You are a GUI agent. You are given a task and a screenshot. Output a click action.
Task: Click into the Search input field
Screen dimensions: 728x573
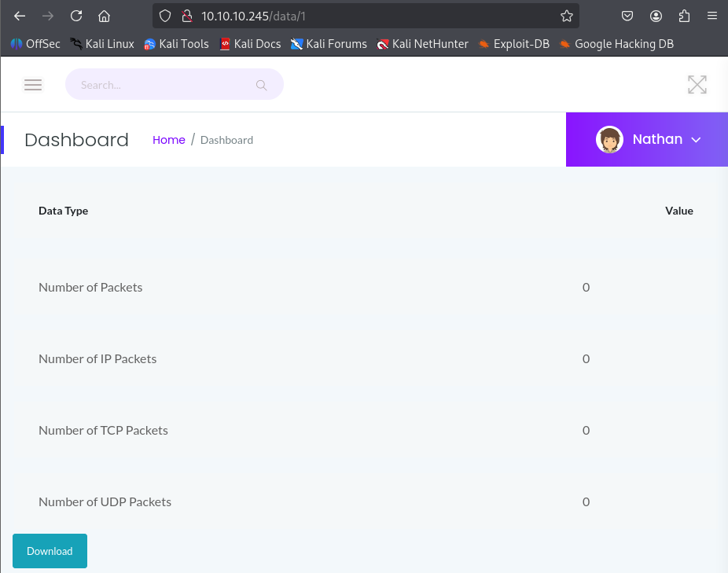tap(161, 85)
